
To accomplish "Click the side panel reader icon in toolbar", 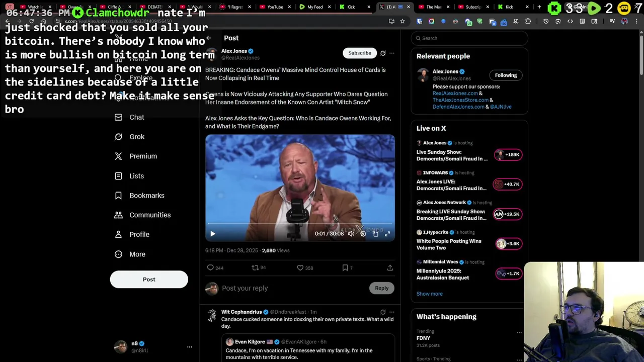I will click(582, 21).
